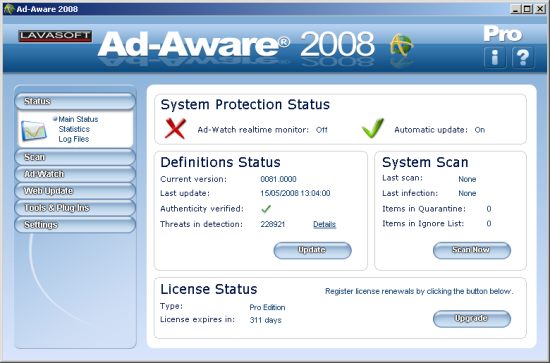The width and height of the screenshot is (550, 363).
Task: Click the Ad-Aware globe logo in banner
Action: click(x=402, y=45)
